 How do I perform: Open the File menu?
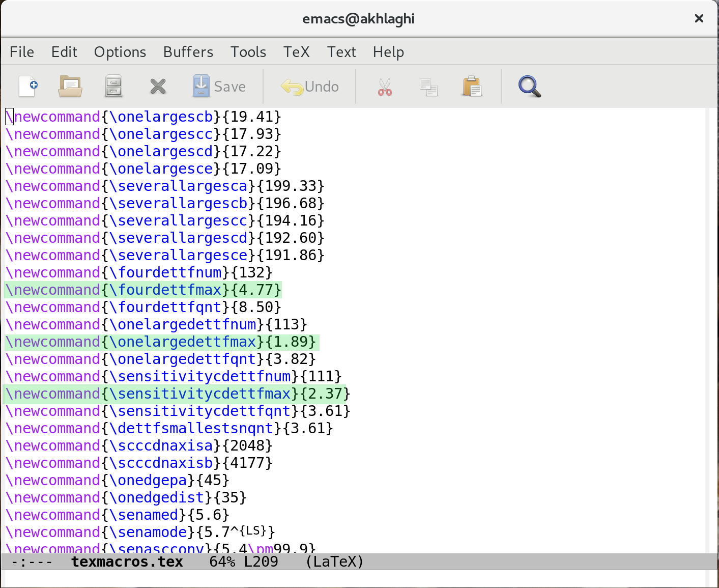(x=22, y=52)
